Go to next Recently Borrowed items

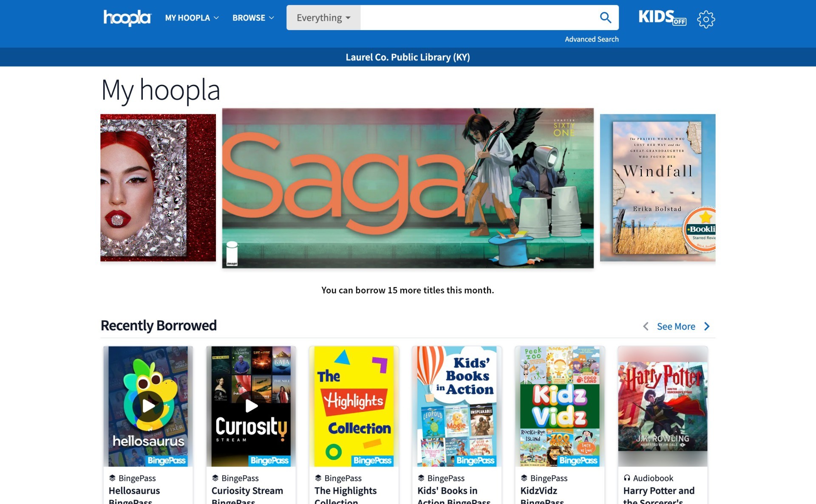coord(707,326)
